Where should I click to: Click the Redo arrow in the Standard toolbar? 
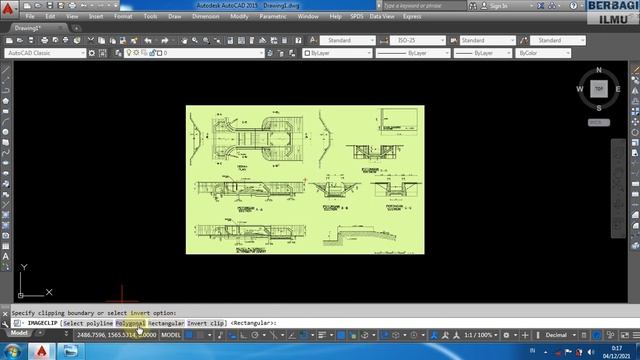164,40
